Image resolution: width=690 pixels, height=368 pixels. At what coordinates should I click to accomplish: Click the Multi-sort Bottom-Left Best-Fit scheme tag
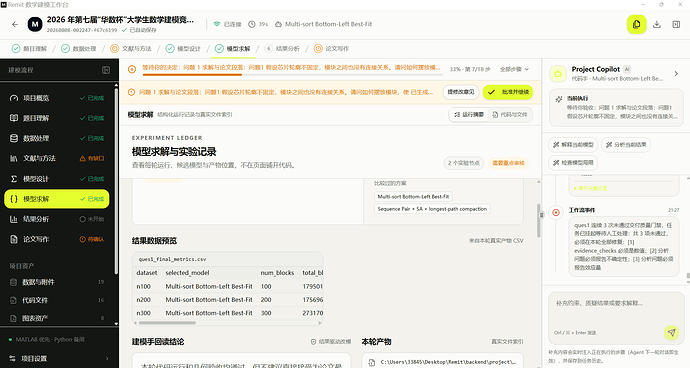click(413, 197)
